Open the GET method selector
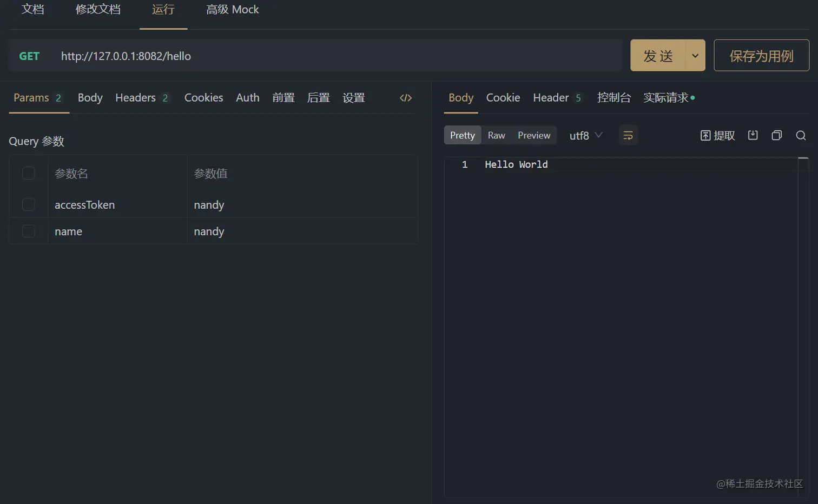 tap(29, 56)
